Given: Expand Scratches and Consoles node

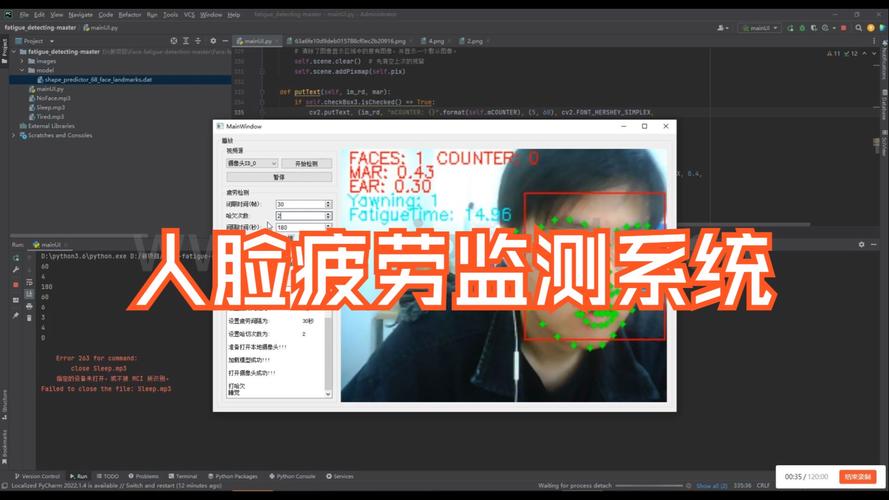Looking at the screenshot, I should [14, 135].
